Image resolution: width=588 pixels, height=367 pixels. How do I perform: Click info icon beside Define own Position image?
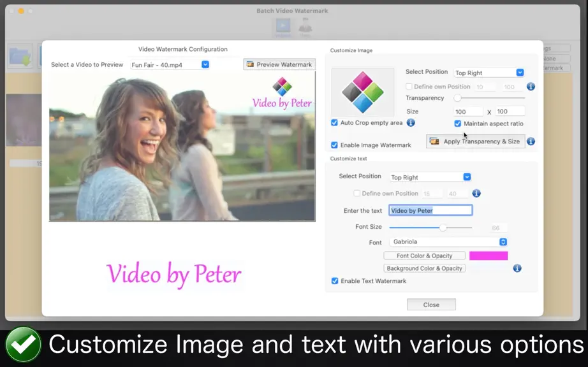(531, 87)
